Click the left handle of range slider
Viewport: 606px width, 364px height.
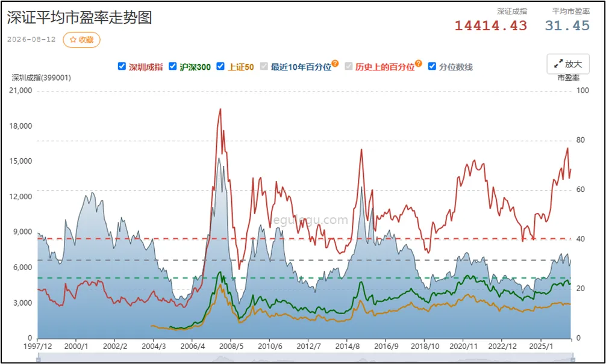(39, 360)
